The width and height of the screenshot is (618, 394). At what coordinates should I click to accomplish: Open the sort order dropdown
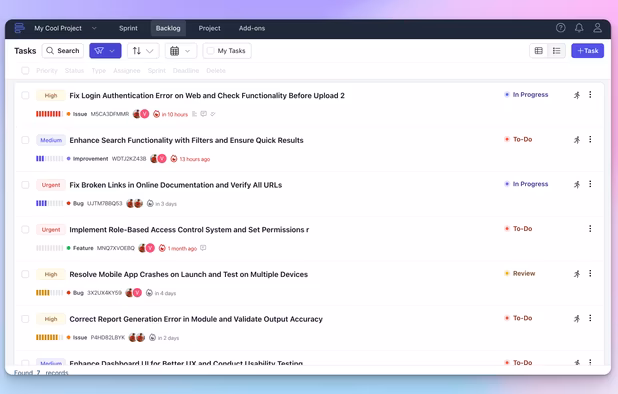(x=143, y=50)
